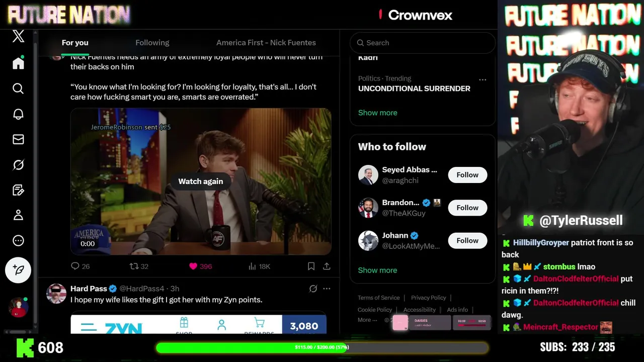Screen dimensions: 644x362
Task: Follow Seyed Abbas @araghchi
Action: (x=467, y=175)
